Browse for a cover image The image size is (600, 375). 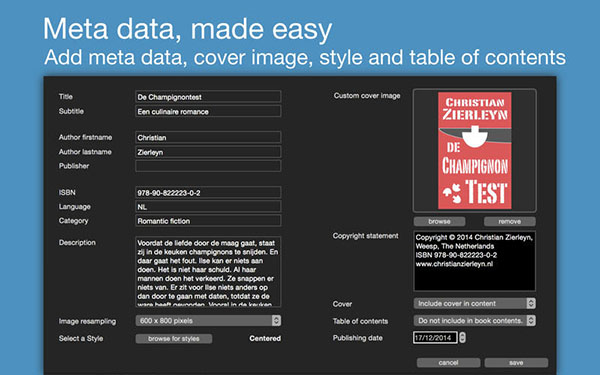click(x=439, y=221)
